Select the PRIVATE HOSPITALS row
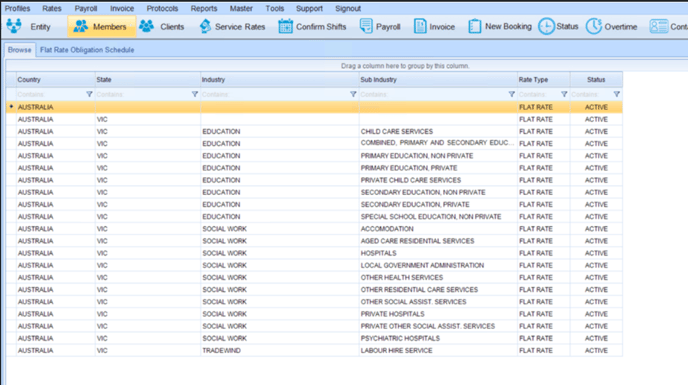 coord(314,314)
